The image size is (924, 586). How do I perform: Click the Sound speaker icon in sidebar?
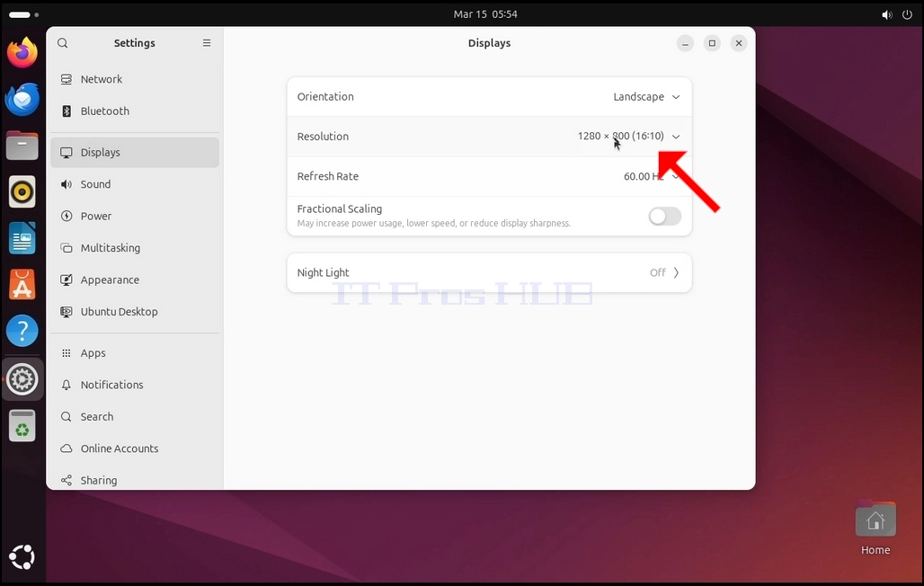point(67,184)
